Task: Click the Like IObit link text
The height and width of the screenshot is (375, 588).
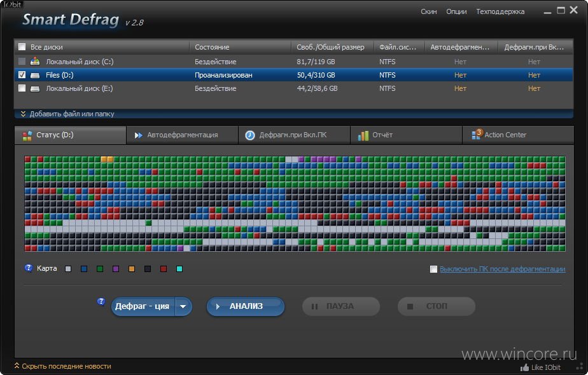Action: click(x=545, y=367)
